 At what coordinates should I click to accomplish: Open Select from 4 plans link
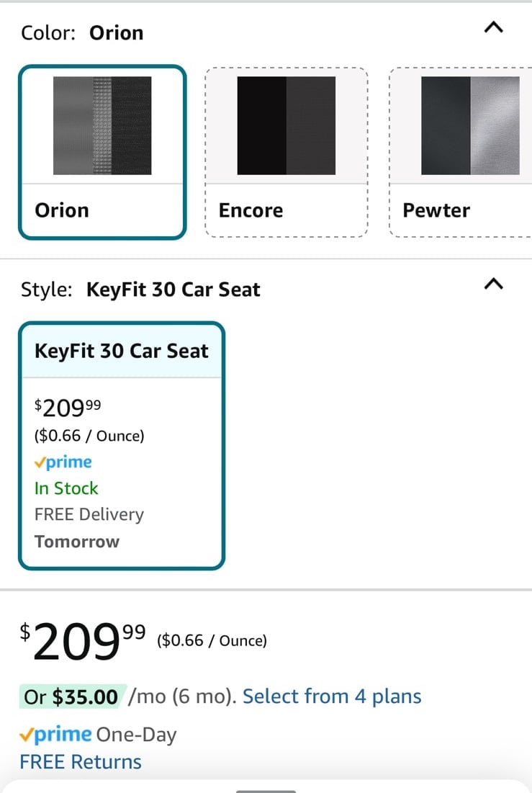pos(332,696)
